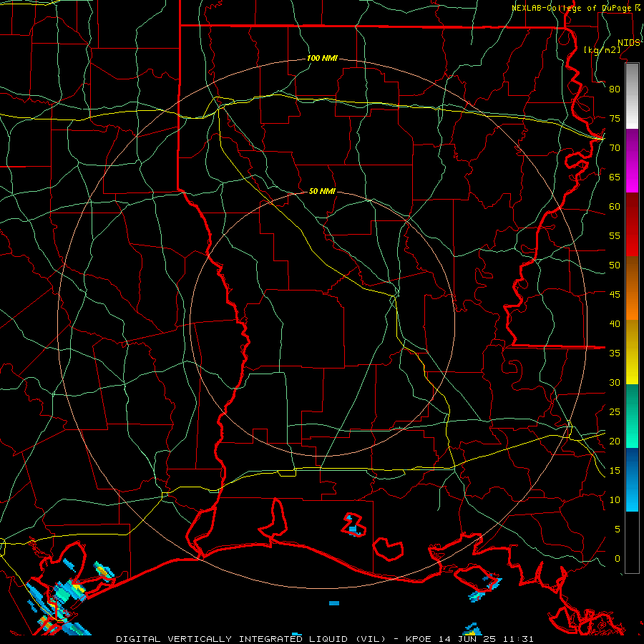The image size is (644, 644).
Task: Select the 55 value on the scale
Action: pyautogui.click(x=615, y=235)
